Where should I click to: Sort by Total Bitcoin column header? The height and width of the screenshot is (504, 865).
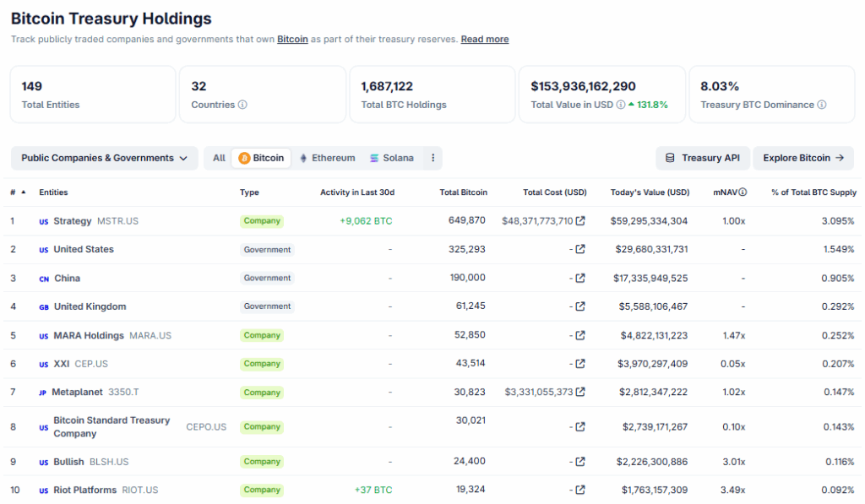464,192
